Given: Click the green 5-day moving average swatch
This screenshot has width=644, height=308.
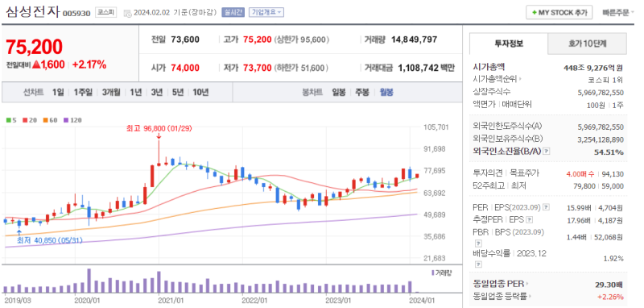Looking at the screenshot, I should click(8, 120).
